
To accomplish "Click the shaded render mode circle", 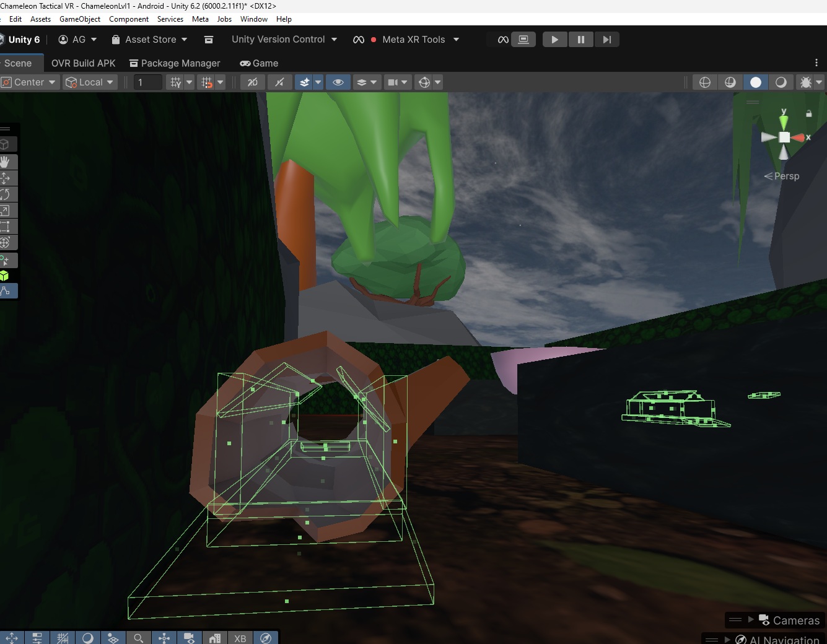I will 756,82.
